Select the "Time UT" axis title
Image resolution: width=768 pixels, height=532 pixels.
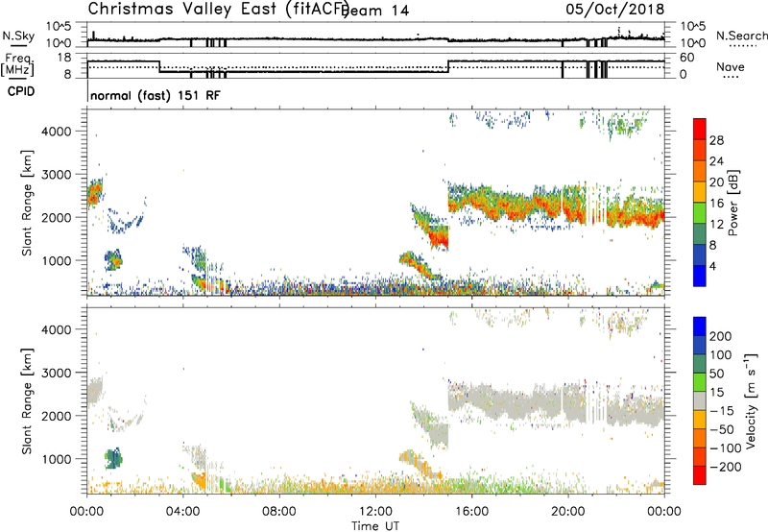click(x=375, y=526)
